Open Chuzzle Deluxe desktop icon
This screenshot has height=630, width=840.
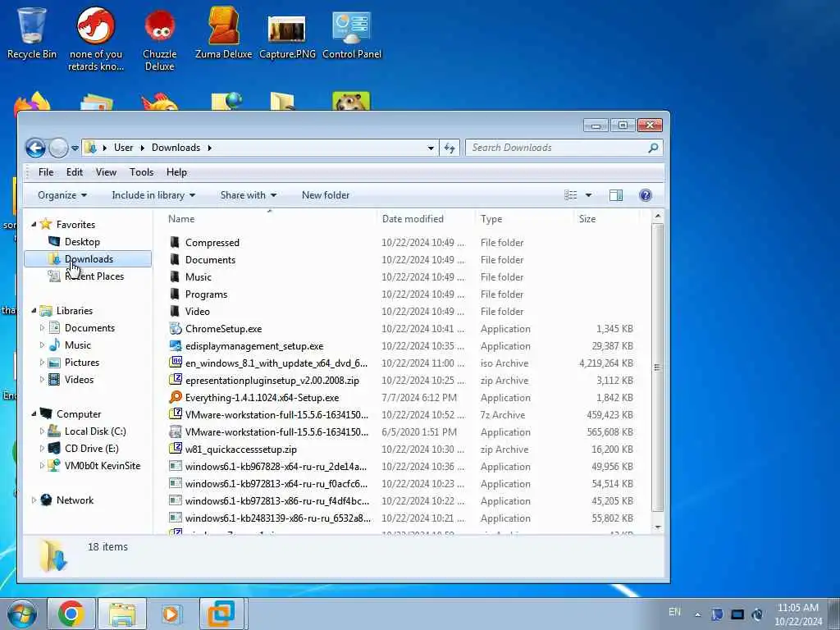[x=160, y=39]
